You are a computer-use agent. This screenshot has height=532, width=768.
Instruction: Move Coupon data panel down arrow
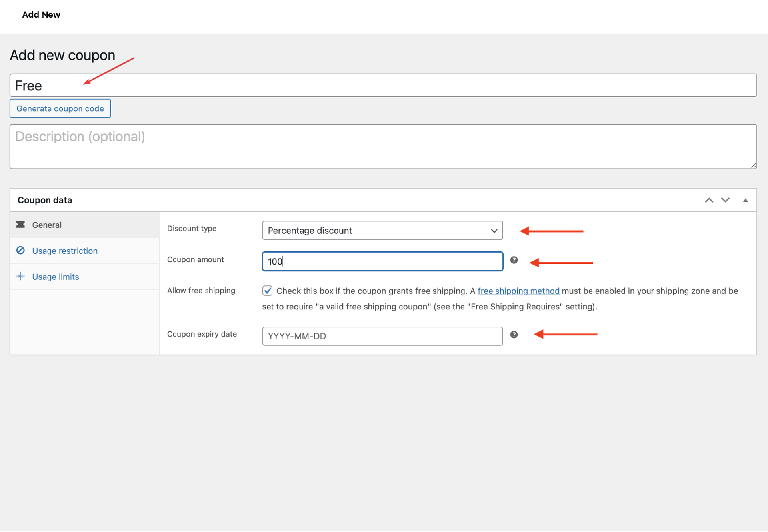click(725, 200)
